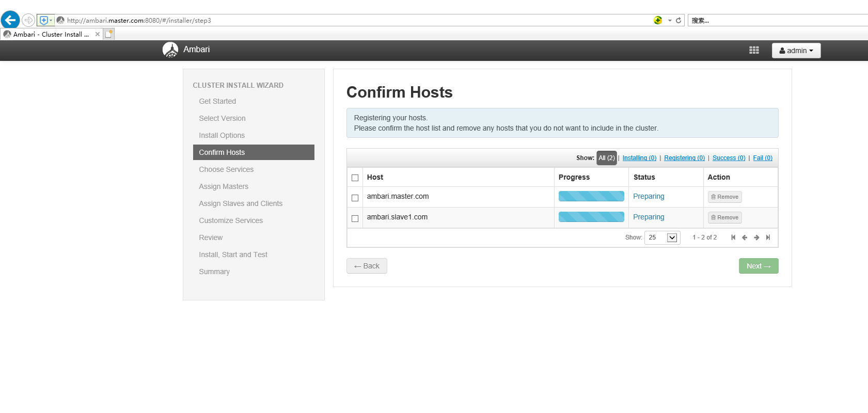Click Preparing status for ambari.slave1.com
This screenshot has height=413, width=868.
(649, 217)
